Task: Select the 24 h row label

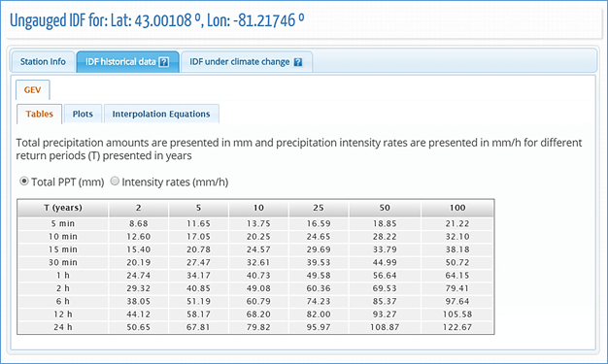Action: coord(63,327)
